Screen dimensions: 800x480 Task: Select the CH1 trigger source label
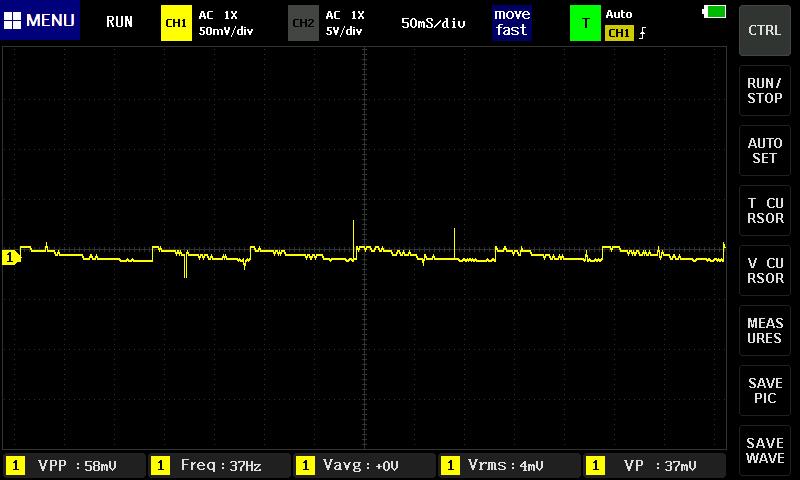tap(619, 33)
